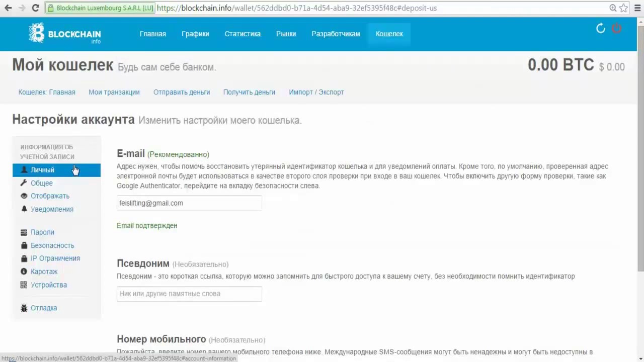Click eye icon beside Отображать
This screenshot has height=362, width=644.
tap(24, 196)
